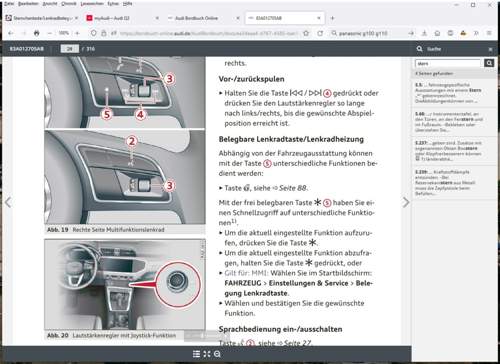Click the 'Vor-/zurückspulen' heading
500x364 pixels.
[251, 79]
